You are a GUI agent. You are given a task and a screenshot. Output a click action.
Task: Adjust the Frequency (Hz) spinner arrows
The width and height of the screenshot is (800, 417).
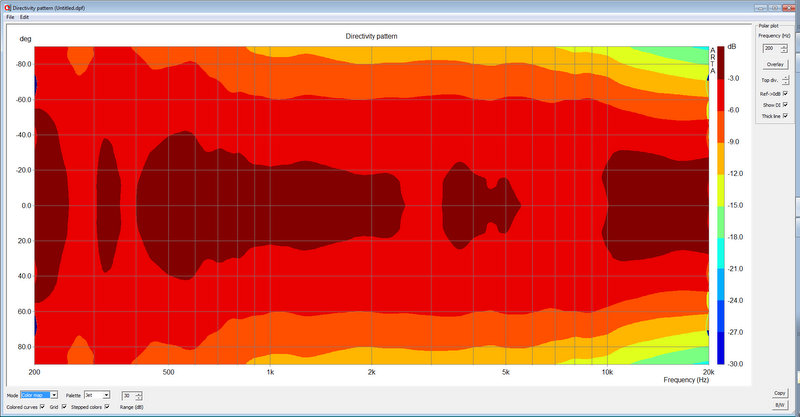pos(784,48)
